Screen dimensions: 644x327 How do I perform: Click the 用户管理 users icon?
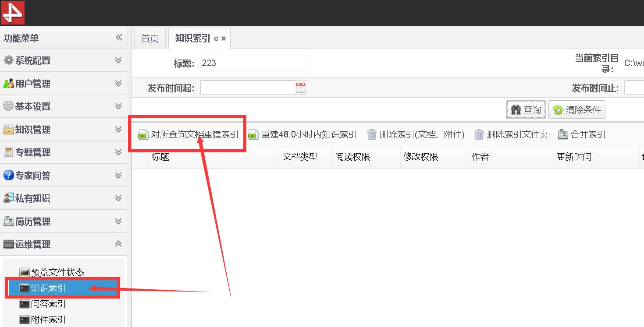[8, 84]
